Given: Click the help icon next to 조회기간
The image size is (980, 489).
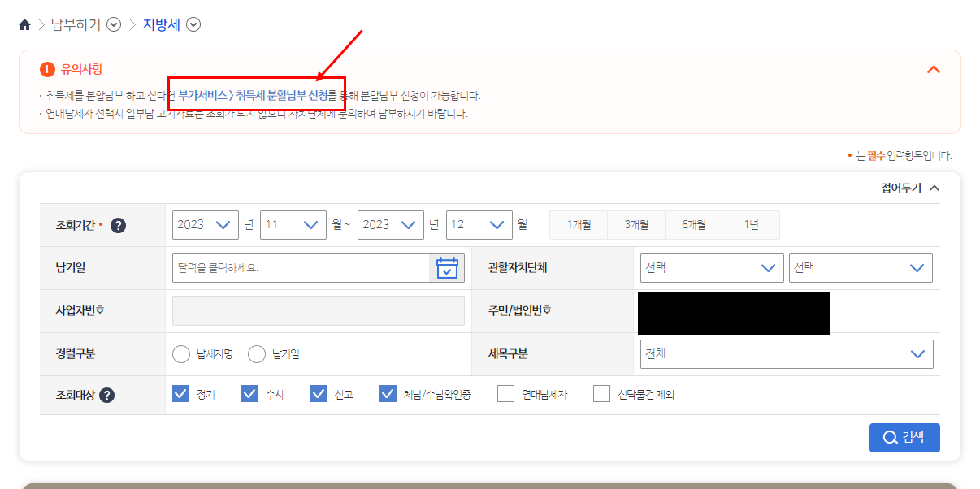Looking at the screenshot, I should point(119,226).
